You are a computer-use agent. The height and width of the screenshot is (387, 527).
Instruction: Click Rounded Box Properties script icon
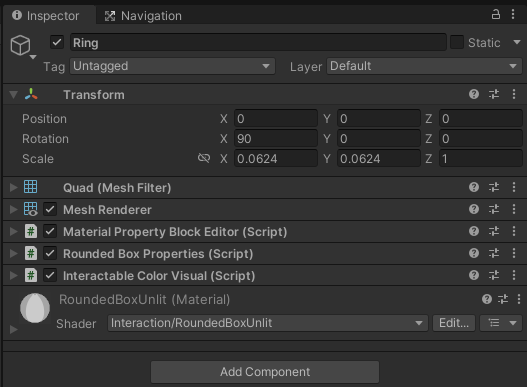[31, 253]
